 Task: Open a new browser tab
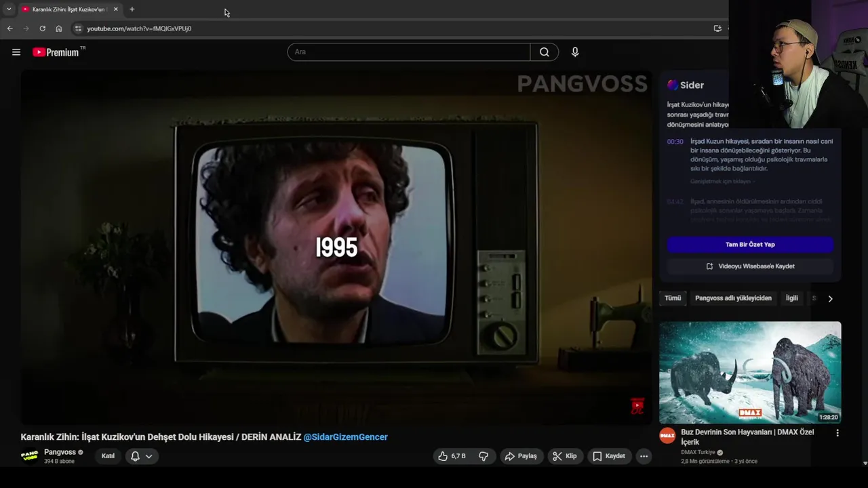[132, 9]
